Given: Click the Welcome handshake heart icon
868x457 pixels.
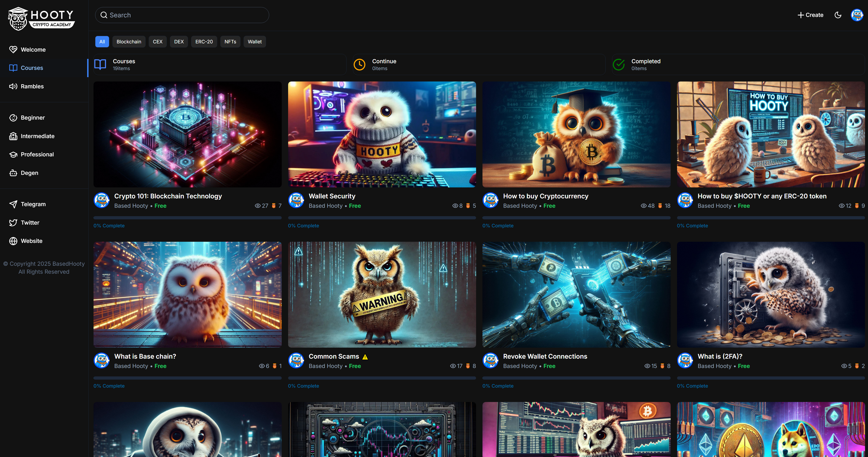Looking at the screenshot, I should coord(13,50).
